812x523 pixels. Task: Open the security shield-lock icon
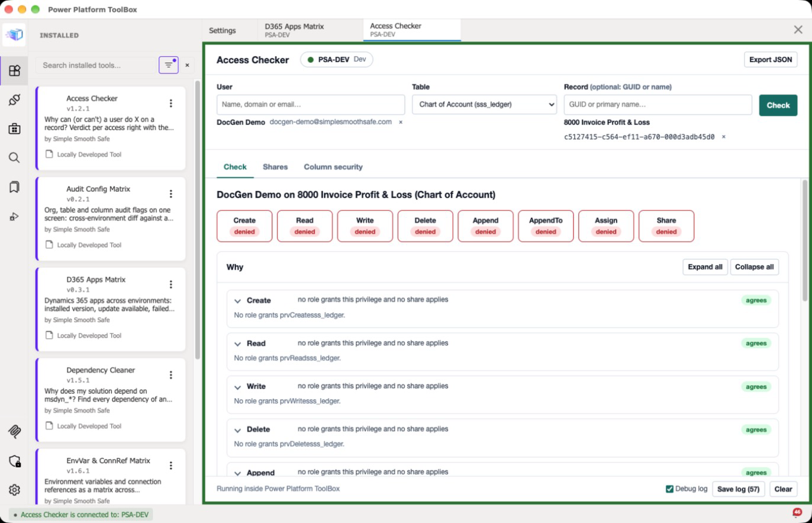tap(14, 461)
